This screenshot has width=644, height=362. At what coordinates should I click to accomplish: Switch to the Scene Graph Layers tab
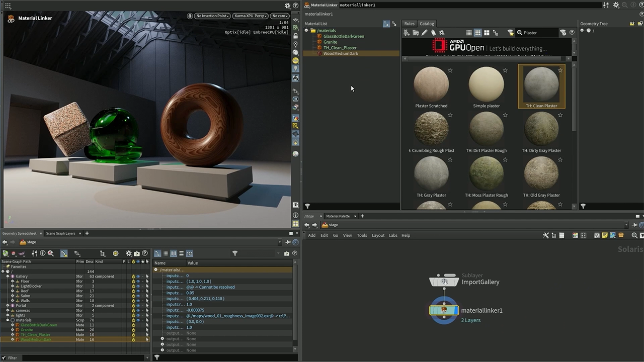tap(60, 233)
